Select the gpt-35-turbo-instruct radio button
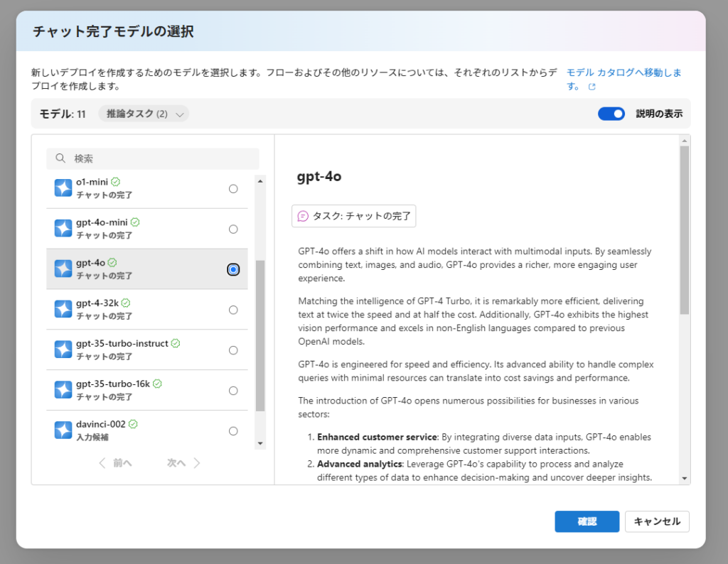The width and height of the screenshot is (728, 564). point(233,350)
